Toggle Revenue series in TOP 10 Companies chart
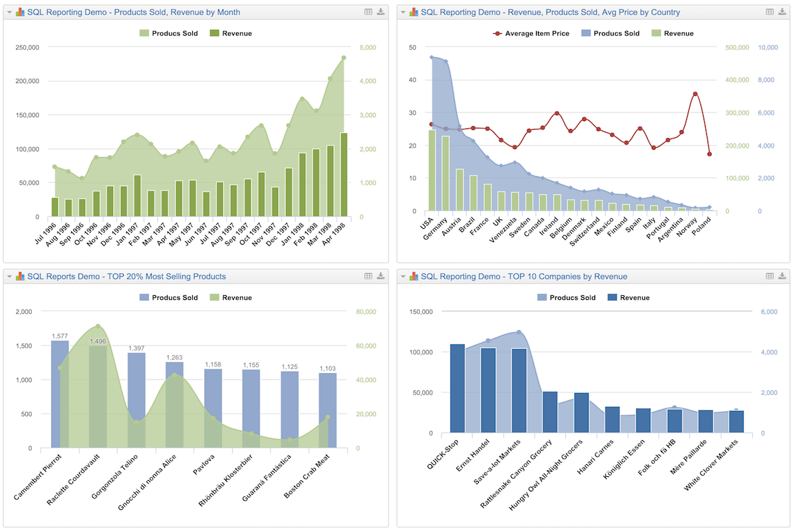The width and height of the screenshot is (798, 532). [x=628, y=297]
